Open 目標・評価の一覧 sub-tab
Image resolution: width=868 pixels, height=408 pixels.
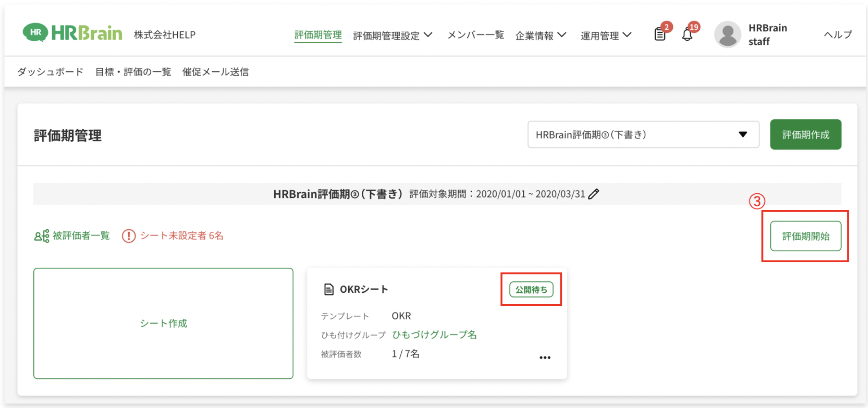pos(133,72)
